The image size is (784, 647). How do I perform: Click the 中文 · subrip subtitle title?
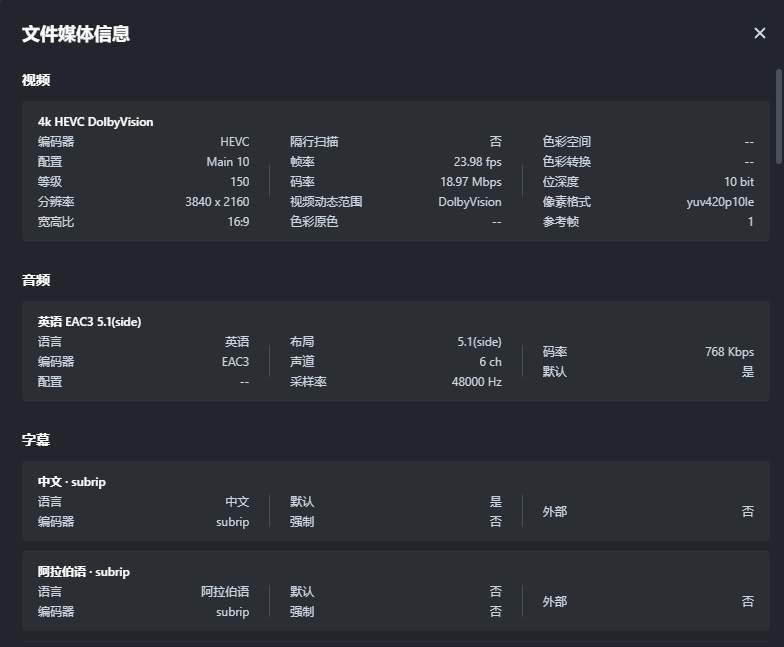[72, 482]
